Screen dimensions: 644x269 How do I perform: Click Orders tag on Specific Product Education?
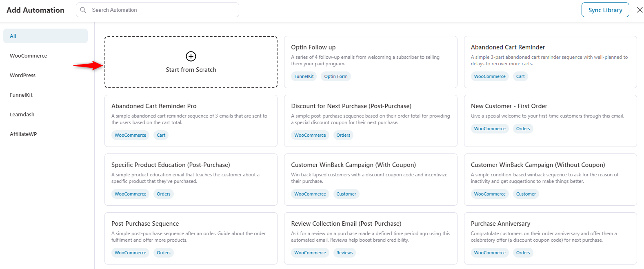pos(164,194)
